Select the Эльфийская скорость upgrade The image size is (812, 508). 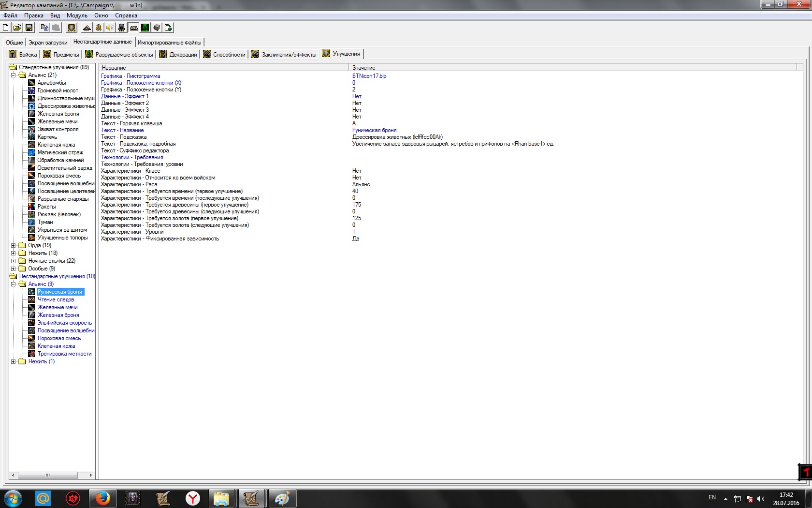(x=65, y=323)
